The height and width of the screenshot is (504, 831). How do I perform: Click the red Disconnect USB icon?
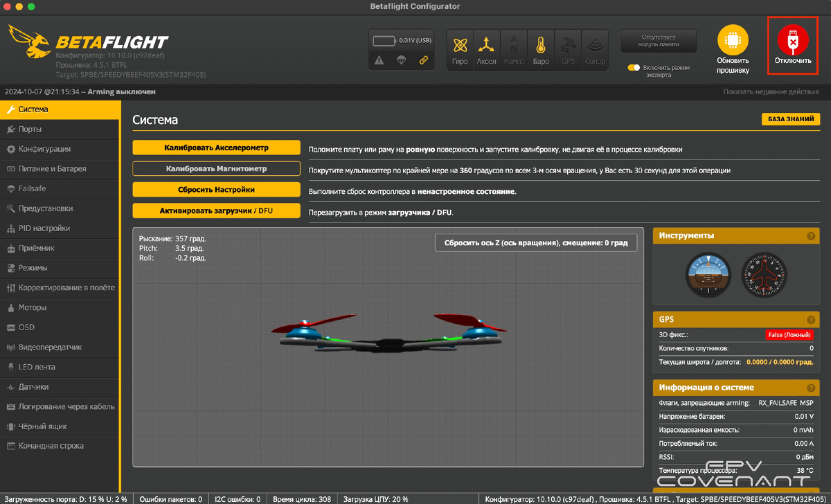click(x=793, y=40)
